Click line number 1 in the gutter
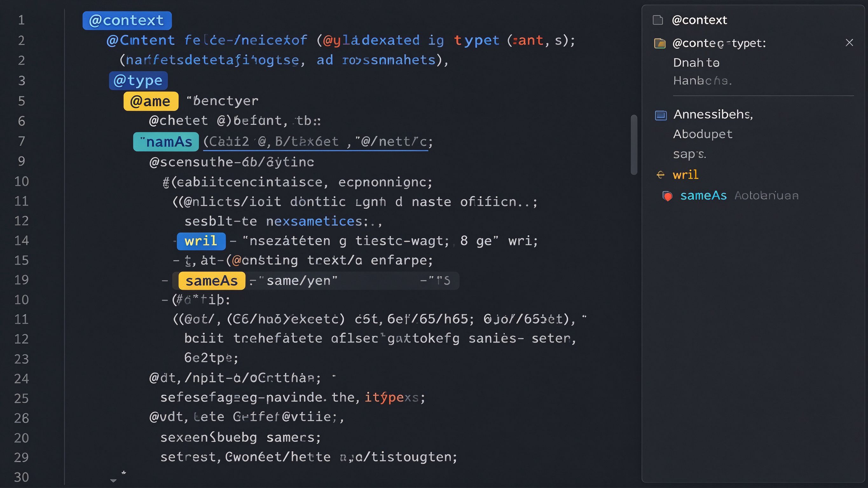 (21, 20)
